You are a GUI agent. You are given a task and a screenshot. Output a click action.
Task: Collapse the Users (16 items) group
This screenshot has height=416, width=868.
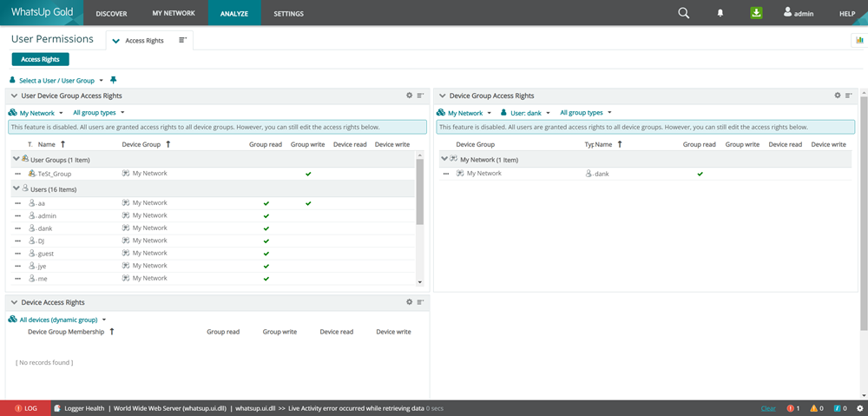[x=16, y=188]
